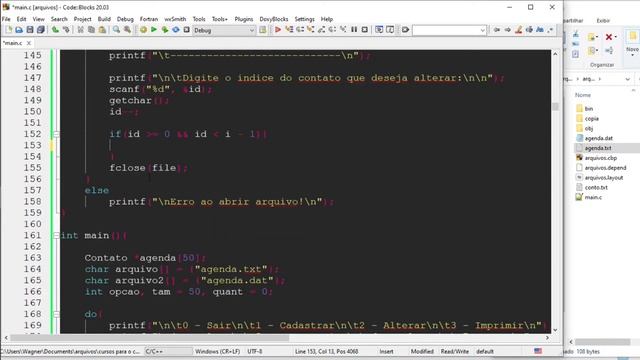The height and width of the screenshot is (360, 640).
Task: Expand the Novo dropdown in Explorer
Action: tap(632, 55)
